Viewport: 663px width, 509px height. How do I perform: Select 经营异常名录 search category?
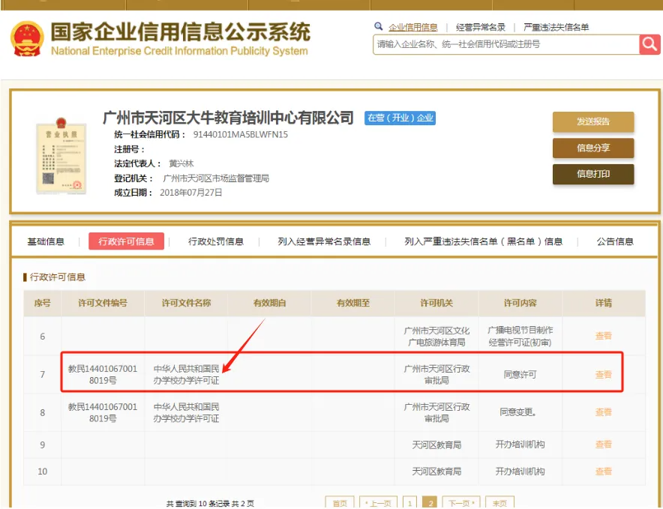pyautogui.click(x=480, y=27)
